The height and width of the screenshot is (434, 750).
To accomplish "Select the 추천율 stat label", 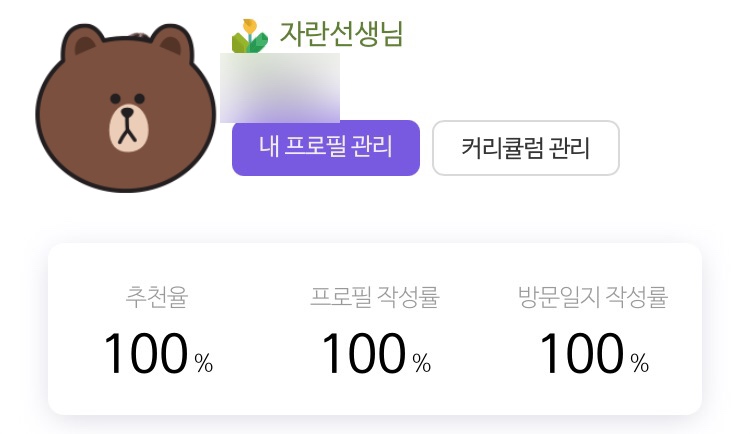I will (x=157, y=297).
